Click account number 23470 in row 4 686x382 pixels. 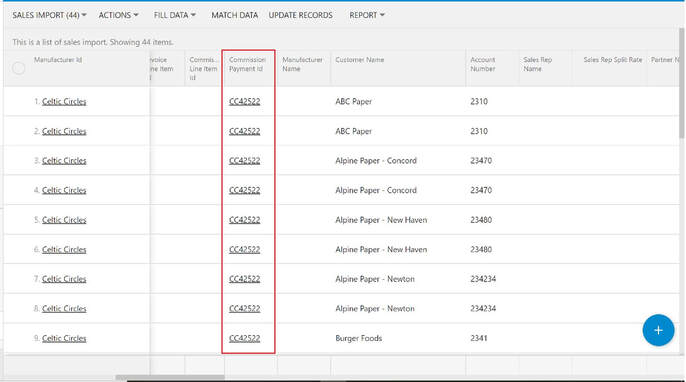tap(481, 190)
